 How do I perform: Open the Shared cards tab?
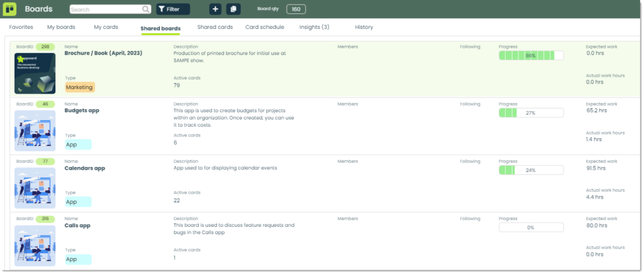pos(215,27)
